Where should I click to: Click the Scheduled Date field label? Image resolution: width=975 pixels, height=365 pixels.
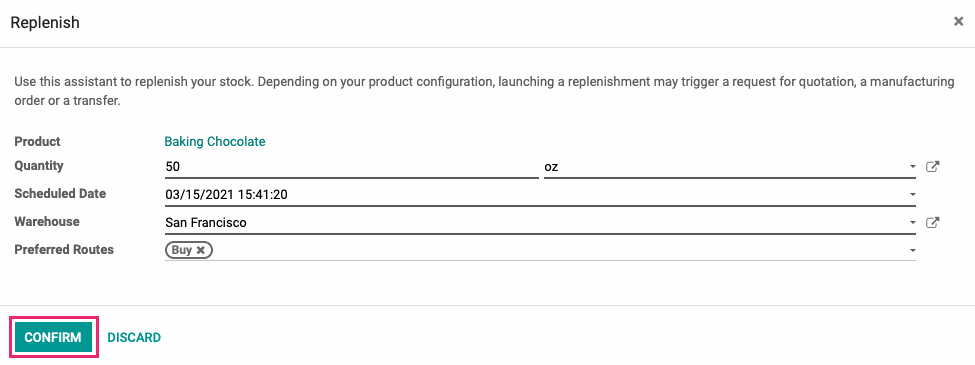tap(60, 193)
